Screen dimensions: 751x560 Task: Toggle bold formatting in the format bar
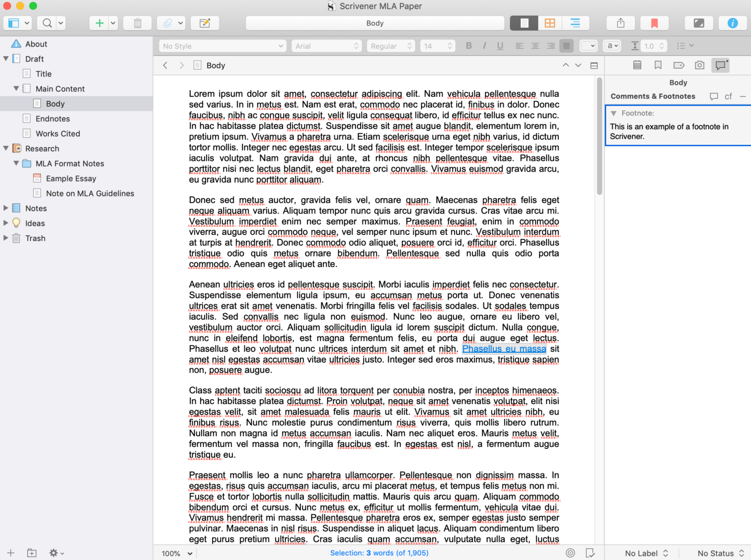[x=468, y=45]
